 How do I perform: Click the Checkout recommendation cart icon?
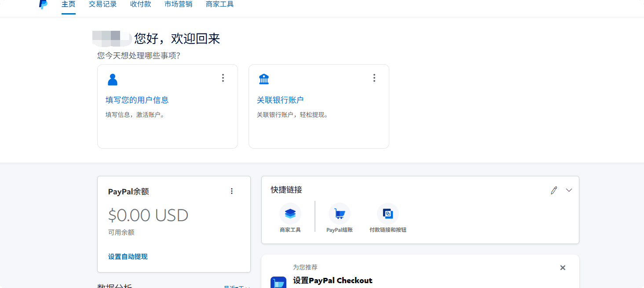coord(278,282)
